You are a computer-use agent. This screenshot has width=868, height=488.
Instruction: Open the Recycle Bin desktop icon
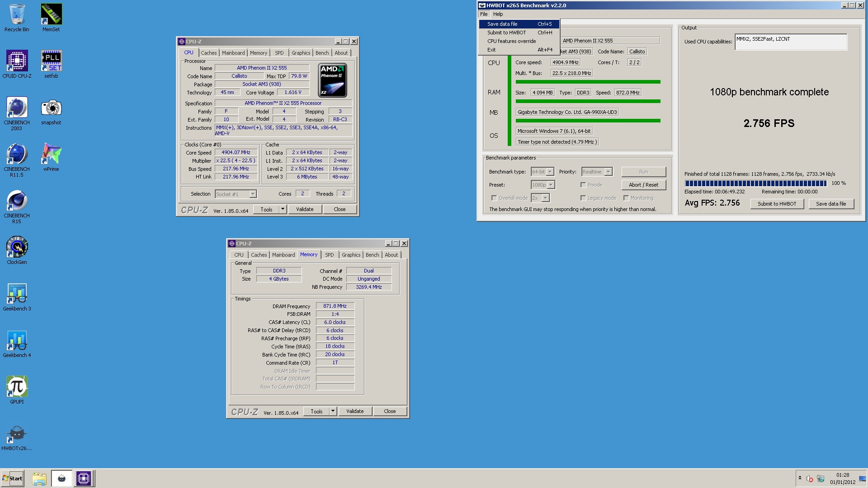point(17,18)
